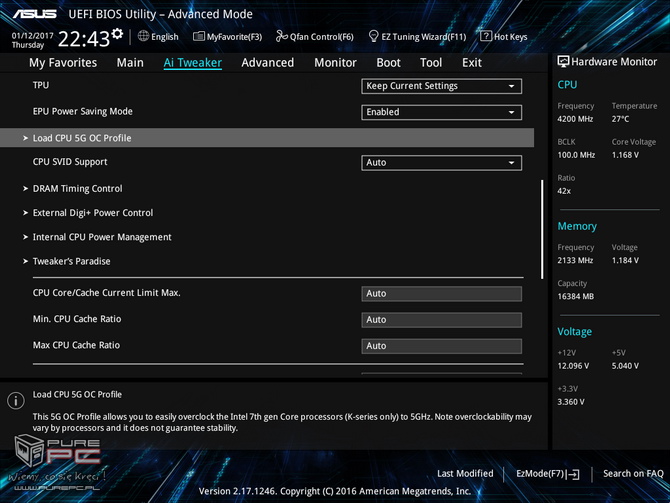
Task: Select the Ai Tweaker tab
Action: 192,63
